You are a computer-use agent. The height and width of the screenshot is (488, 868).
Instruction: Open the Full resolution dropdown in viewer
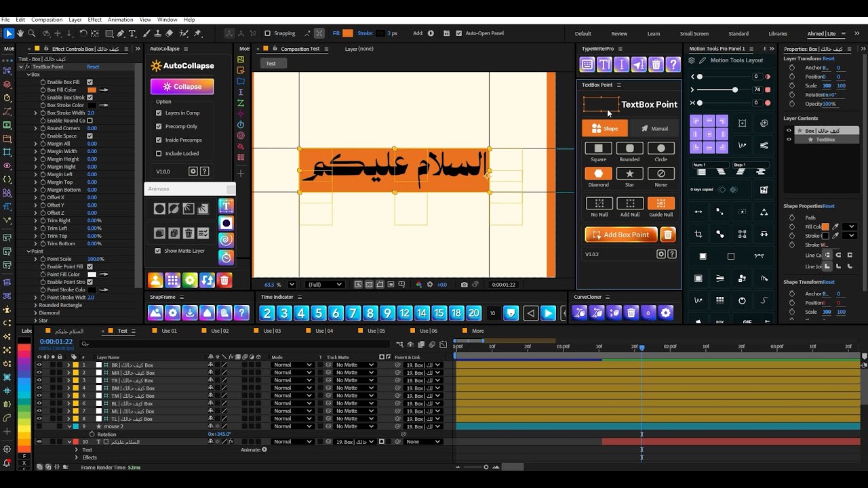point(324,285)
